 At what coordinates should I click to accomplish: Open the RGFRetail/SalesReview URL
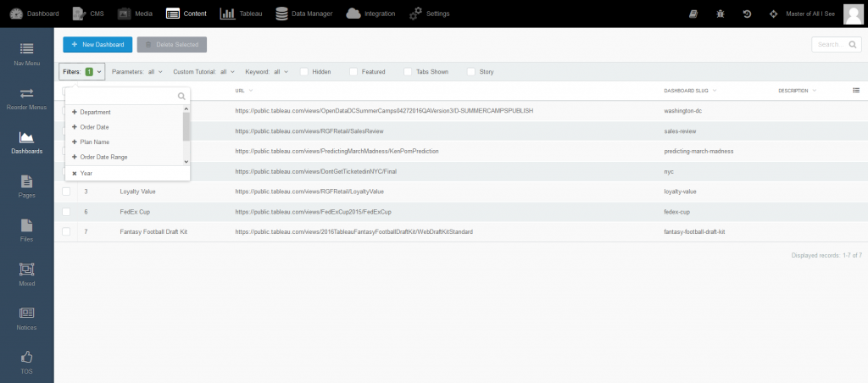click(309, 131)
